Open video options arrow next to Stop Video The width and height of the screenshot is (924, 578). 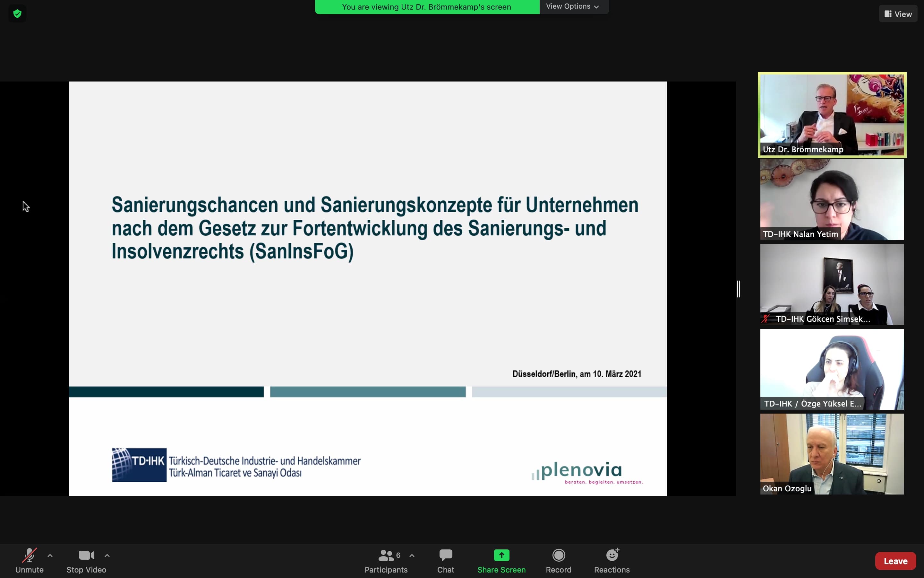[x=107, y=556]
